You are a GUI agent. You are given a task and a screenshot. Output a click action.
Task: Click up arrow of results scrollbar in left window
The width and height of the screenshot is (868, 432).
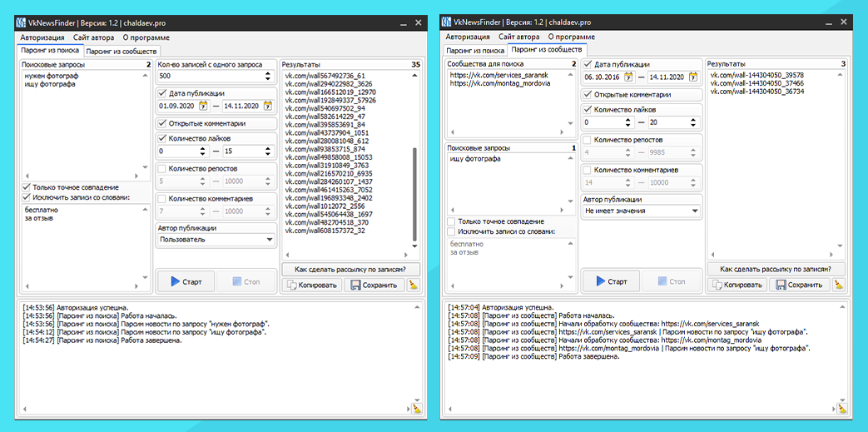pos(415,76)
